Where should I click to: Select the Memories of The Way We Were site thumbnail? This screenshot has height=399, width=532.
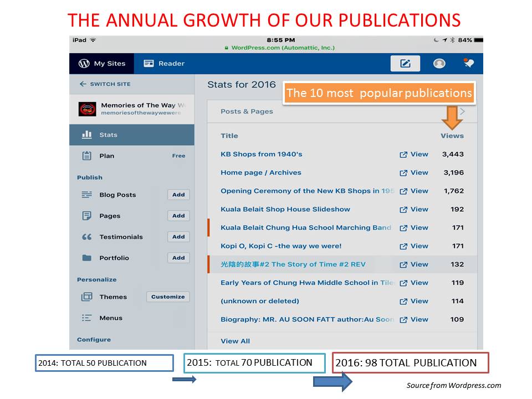88,109
